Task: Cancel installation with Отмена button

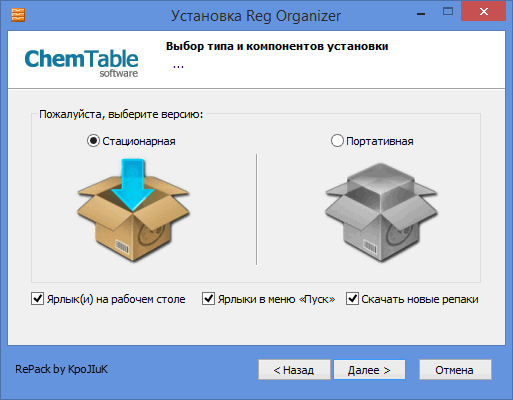Action: [455, 370]
